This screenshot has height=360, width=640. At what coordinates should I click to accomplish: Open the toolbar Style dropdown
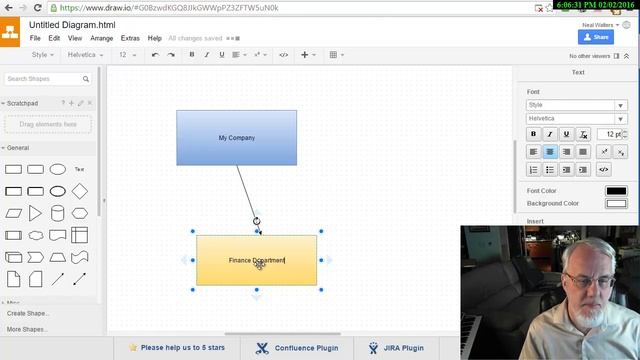[42, 55]
